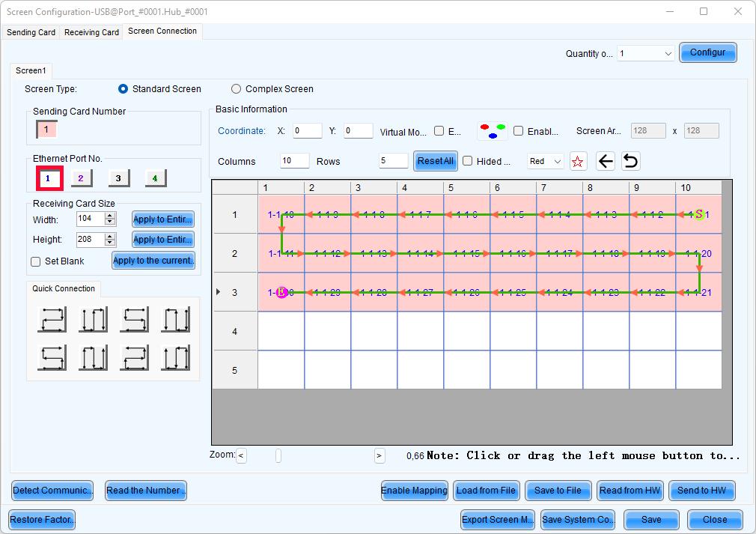This screenshot has width=756, height=534.
Task: Click the curved undo arrow icon
Action: 631,161
